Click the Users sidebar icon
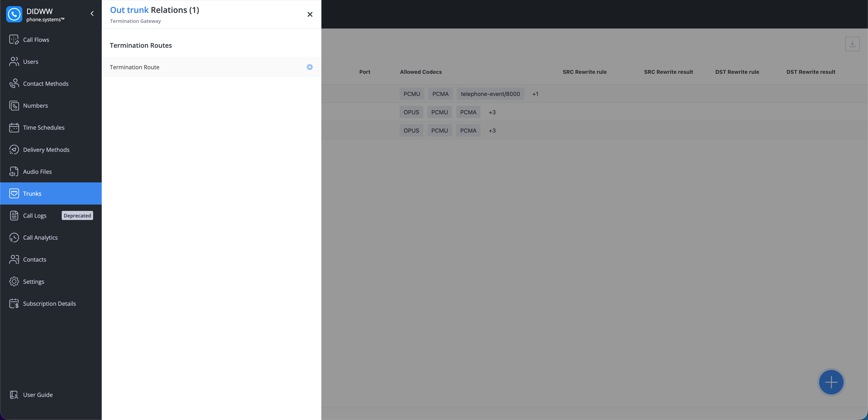The height and width of the screenshot is (420, 868). pyautogui.click(x=14, y=62)
